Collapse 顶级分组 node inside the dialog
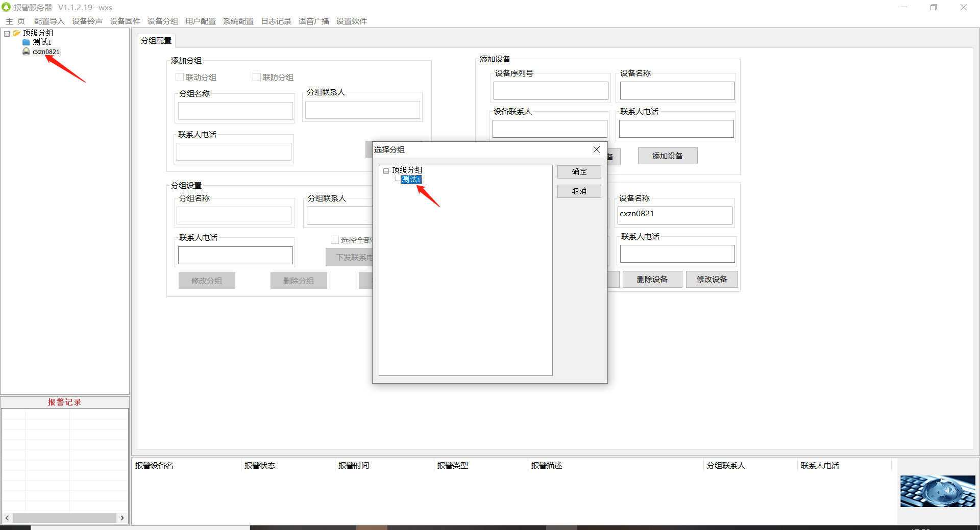Image resolution: width=980 pixels, height=530 pixels. click(386, 171)
